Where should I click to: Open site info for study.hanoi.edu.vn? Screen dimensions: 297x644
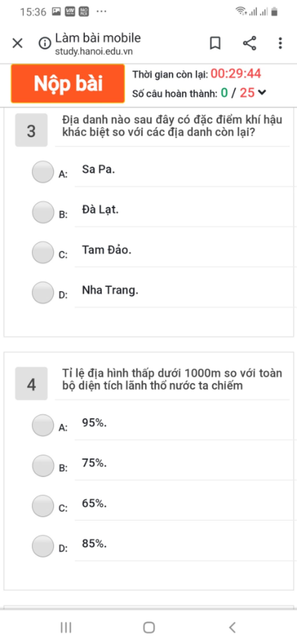(45, 44)
